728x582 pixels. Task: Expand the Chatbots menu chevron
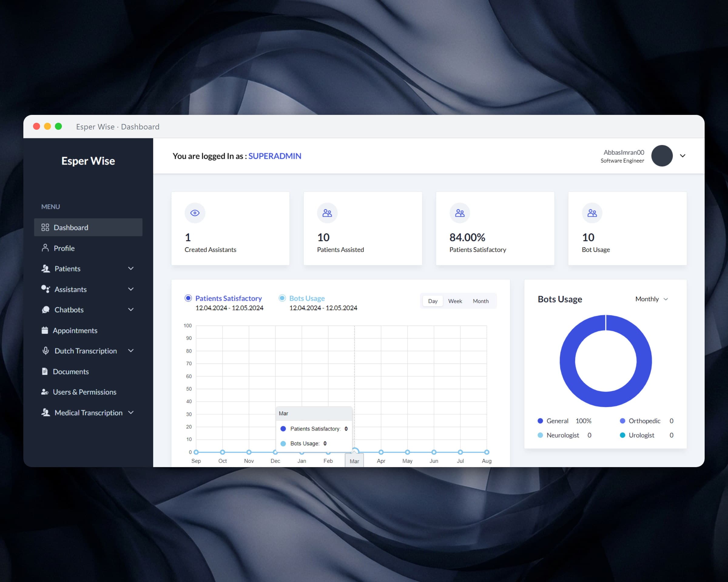tap(131, 309)
